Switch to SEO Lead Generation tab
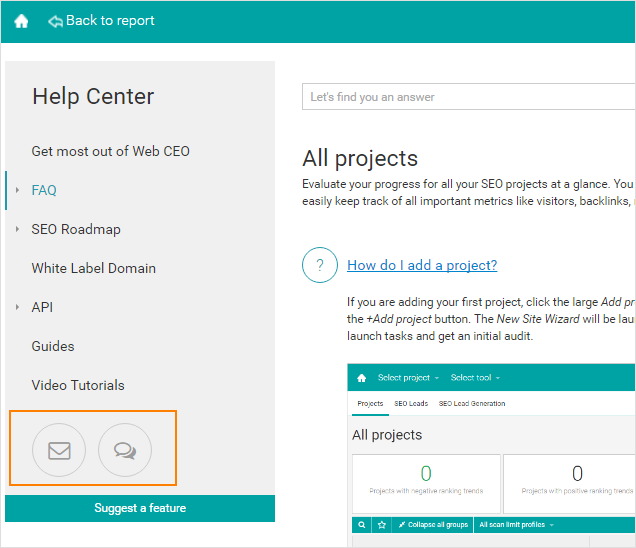 [x=472, y=404]
